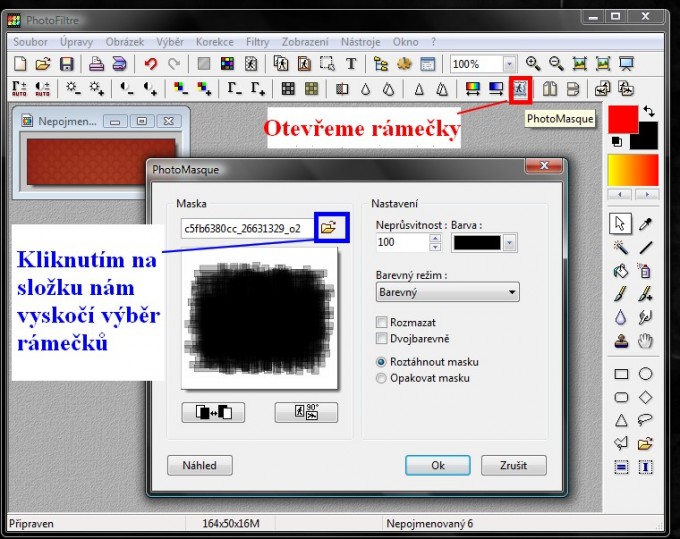Browse mask folder icon in PhotoMasque

(x=331, y=227)
